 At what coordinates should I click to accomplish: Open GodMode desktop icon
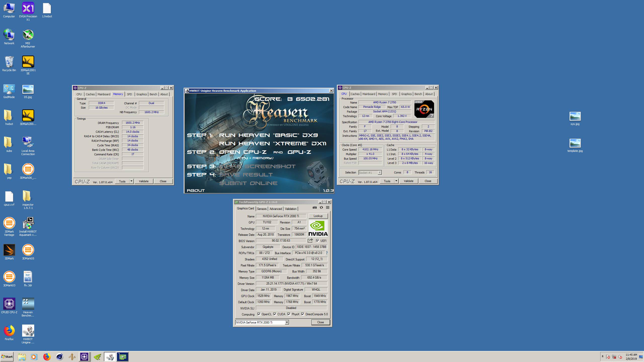point(9,91)
